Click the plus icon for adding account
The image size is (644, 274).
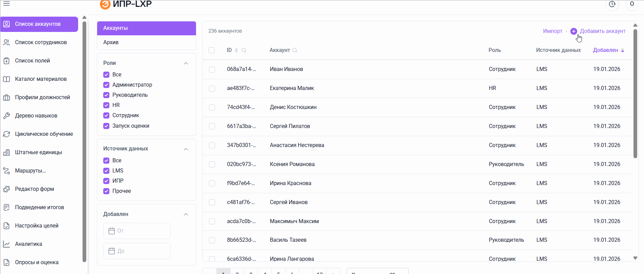click(x=574, y=31)
